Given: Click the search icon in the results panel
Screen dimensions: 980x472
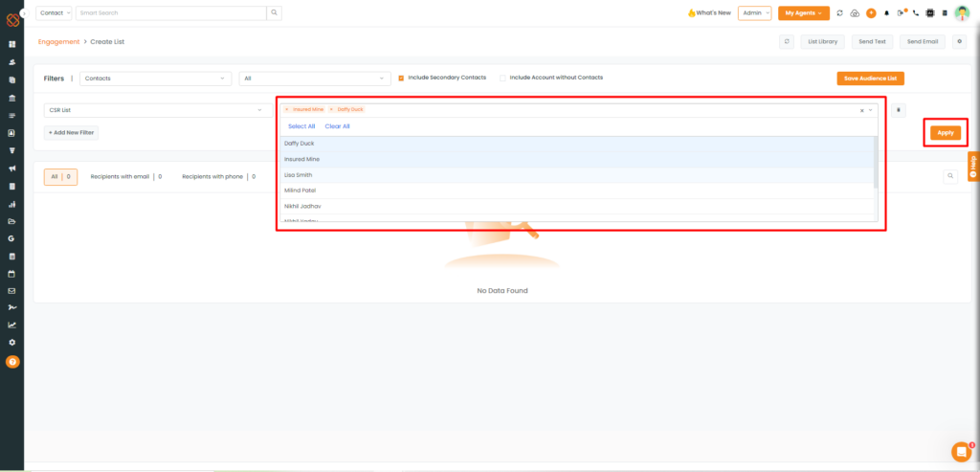Looking at the screenshot, I should coord(950,176).
